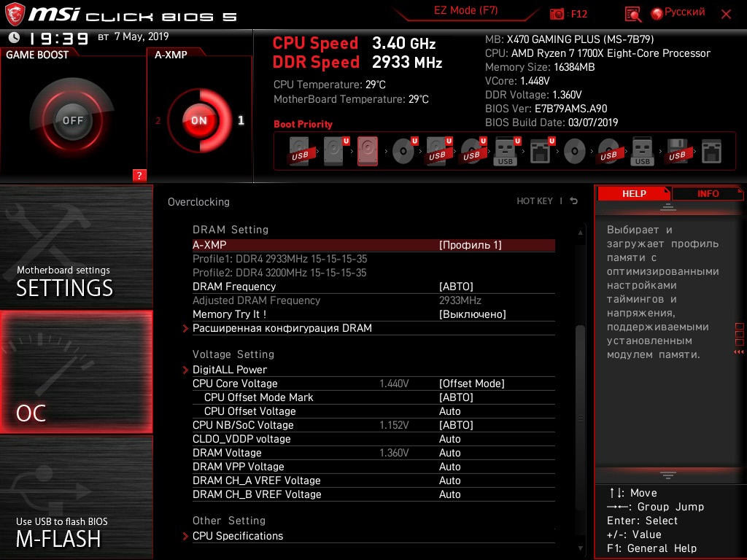Open CPU Offset Mode Mark [АВТО] option
Screen dimensions: 747x560
(x=456, y=397)
